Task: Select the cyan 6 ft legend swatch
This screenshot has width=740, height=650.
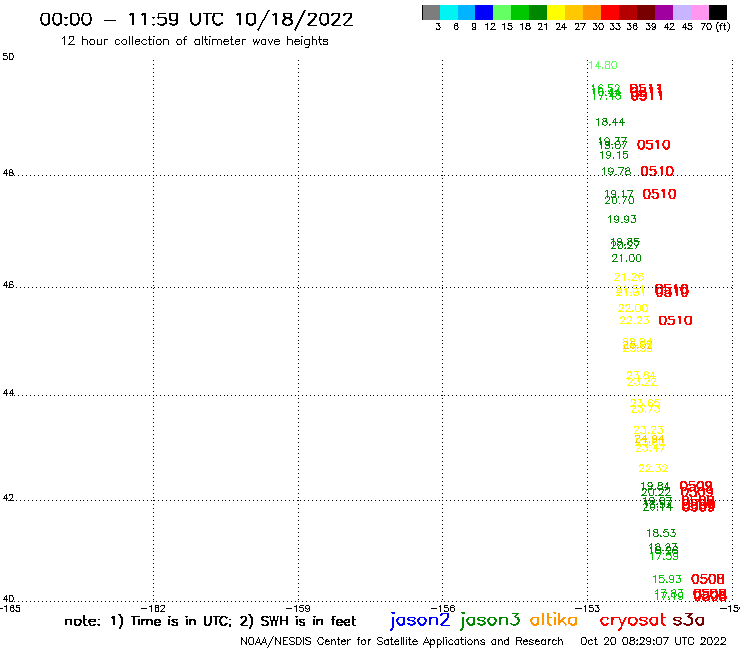Action: pos(449,12)
